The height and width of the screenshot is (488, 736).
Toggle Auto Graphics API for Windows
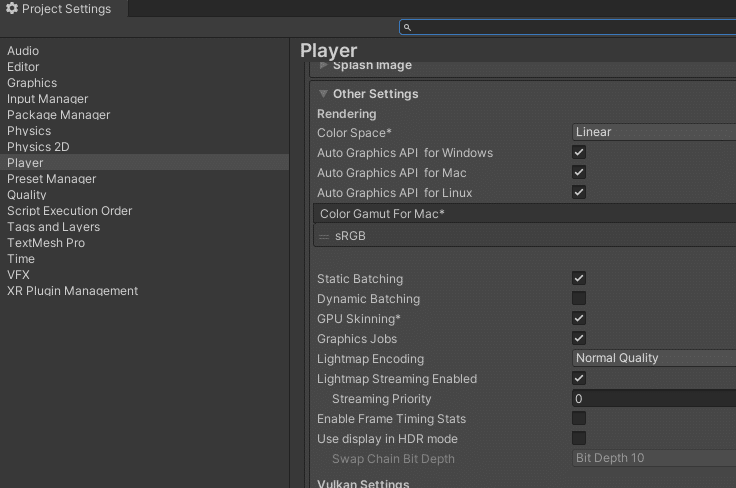coord(579,152)
